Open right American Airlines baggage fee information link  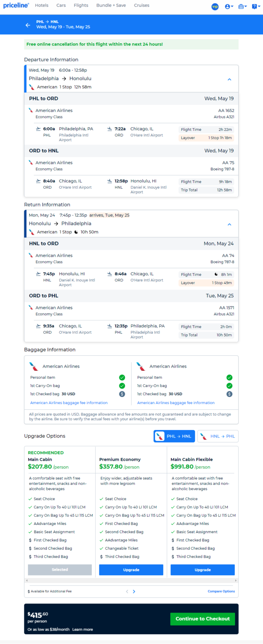176,403
